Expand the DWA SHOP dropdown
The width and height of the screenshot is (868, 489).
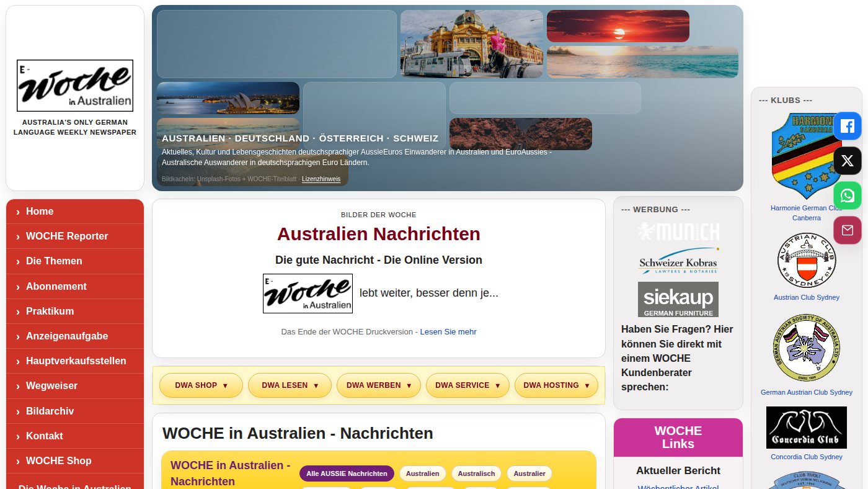(x=201, y=385)
